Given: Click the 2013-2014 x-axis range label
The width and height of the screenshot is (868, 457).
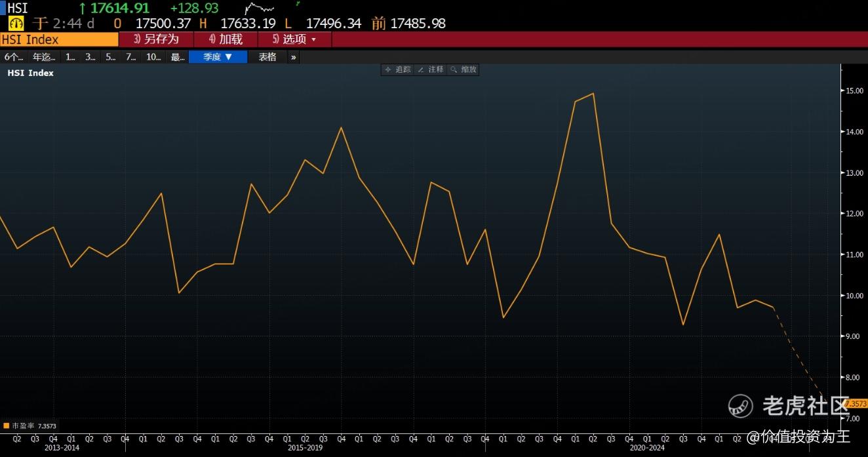Looking at the screenshot, I should 62,448.
